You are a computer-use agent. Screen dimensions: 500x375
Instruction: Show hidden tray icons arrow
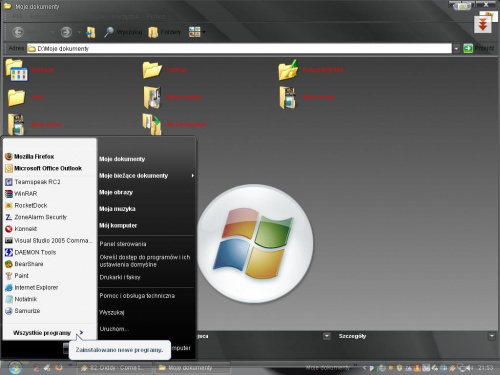[x=364, y=368]
